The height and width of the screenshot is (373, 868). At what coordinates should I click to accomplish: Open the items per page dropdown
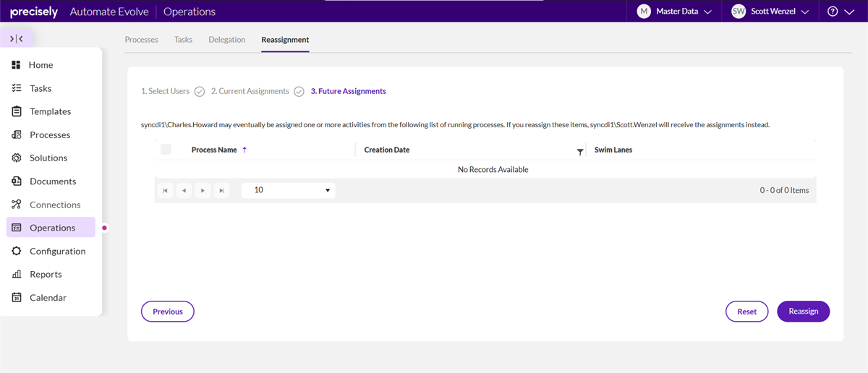pos(289,190)
